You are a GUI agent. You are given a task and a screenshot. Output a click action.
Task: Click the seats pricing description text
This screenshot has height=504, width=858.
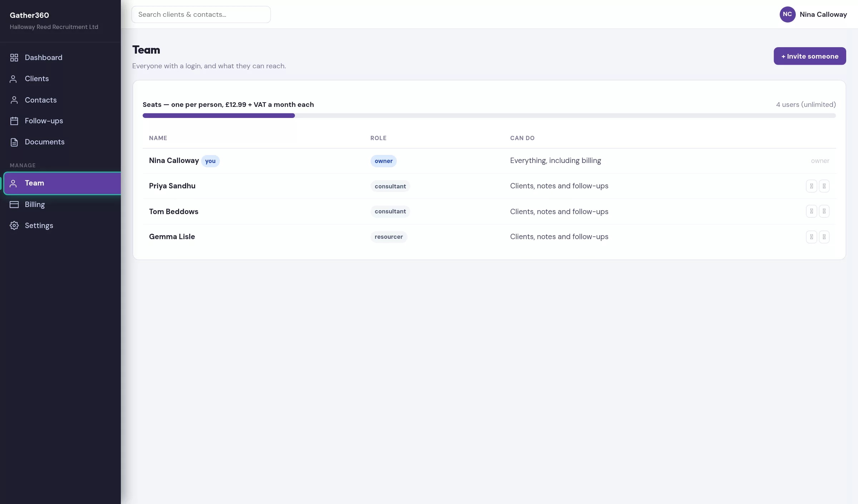[228, 104]
